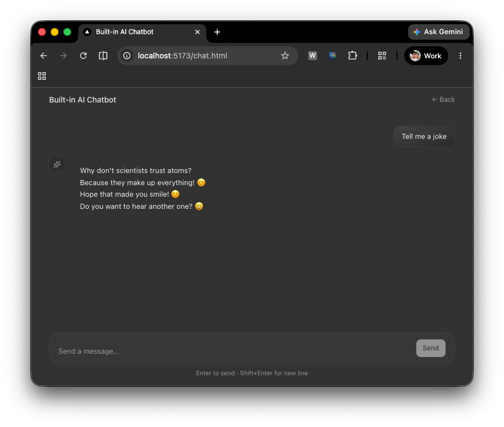Open the W extension icon

coord(313,56)
